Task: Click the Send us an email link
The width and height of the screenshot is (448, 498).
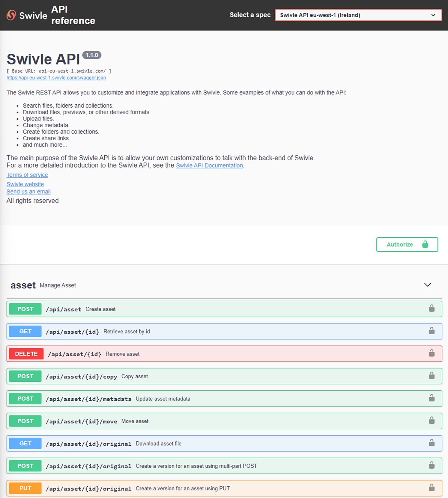Action: [28, 192]
